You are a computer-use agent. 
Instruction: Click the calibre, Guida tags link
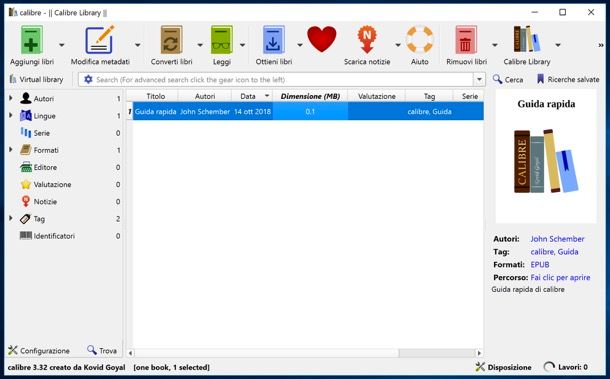(x=554, y=252)
